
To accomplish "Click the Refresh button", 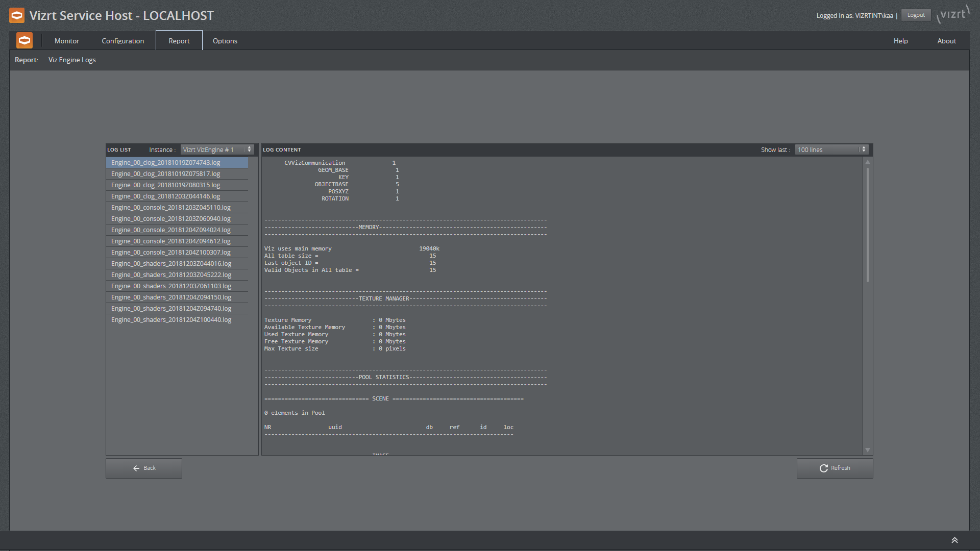I will 834,467.
